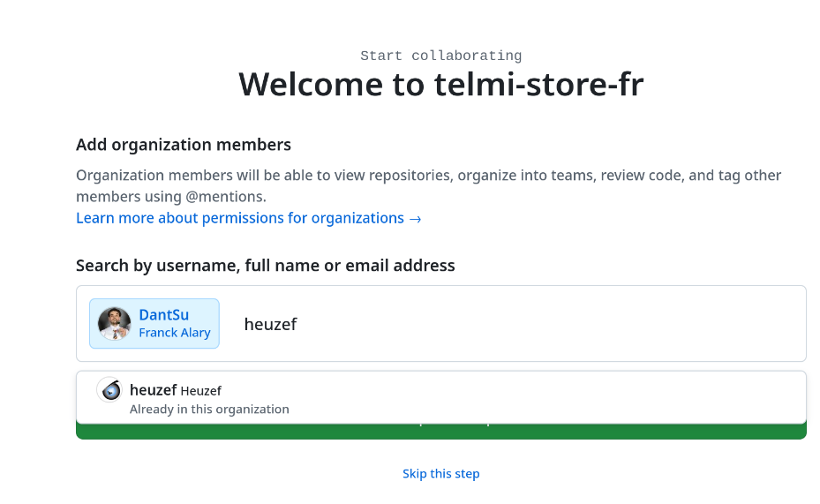Image resolution: width=820 pixels, height=504 pixels.
Task: Click "telmi-store-fr" in the welcome title
Action: coord(538,85)
